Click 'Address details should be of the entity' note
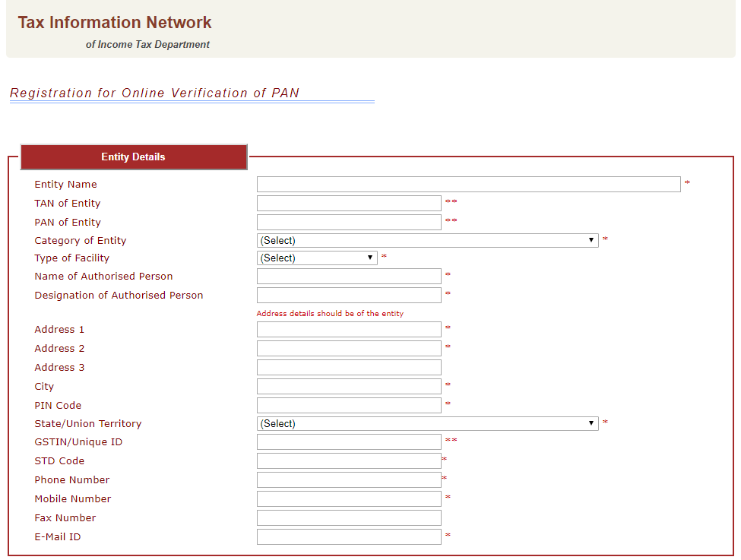The height and width of the screenshot is (560, 741). (x=330, y=313)
